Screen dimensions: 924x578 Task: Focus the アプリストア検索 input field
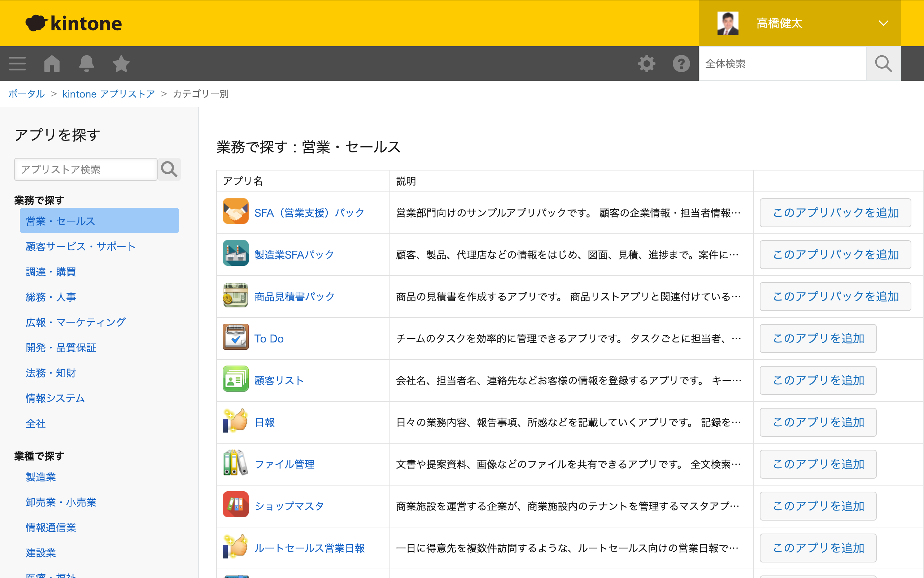(86, 169)
